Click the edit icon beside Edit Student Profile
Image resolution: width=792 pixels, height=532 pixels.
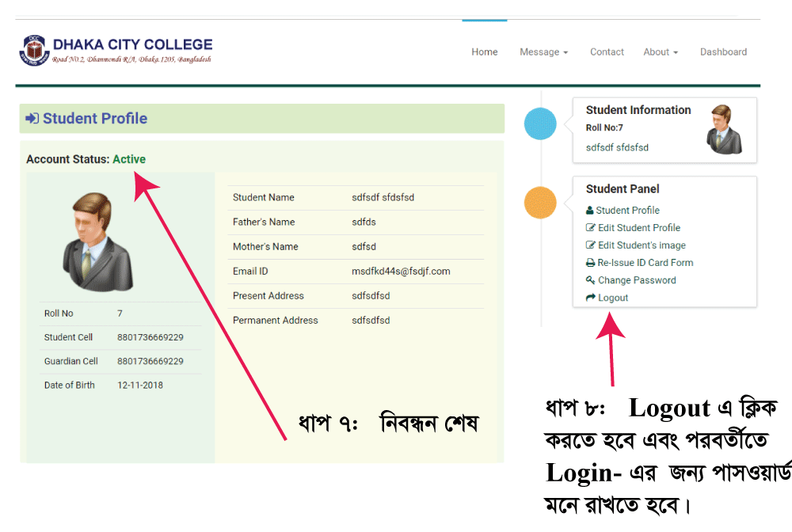point(590,228)
